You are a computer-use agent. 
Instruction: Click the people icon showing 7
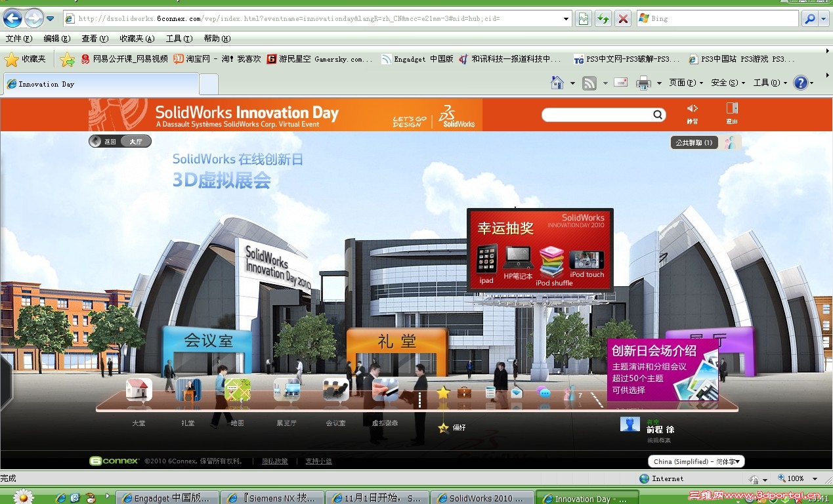pos(570,394)
